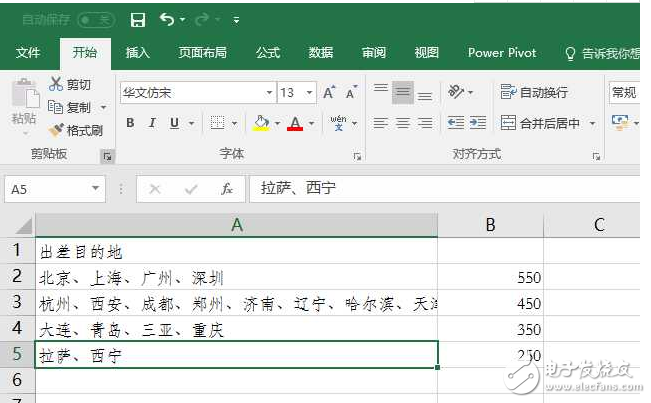Screen dimensions: 651x403
Task: Click the Insert Function fx icon
Action: click(x=227, y=188)
